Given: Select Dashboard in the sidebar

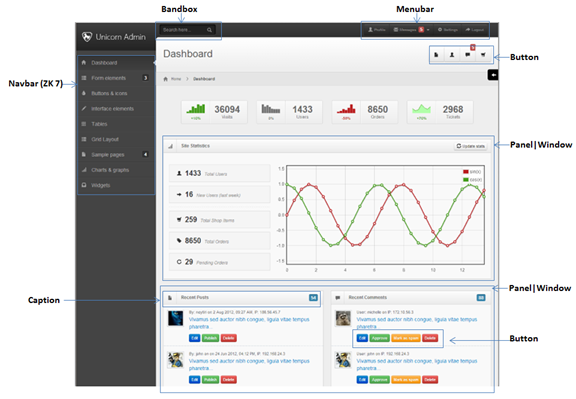Looking at the screenshot, I should coord(116,63).
